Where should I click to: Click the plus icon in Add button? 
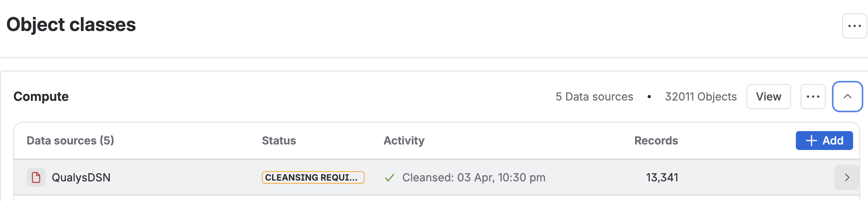(811, 141)
